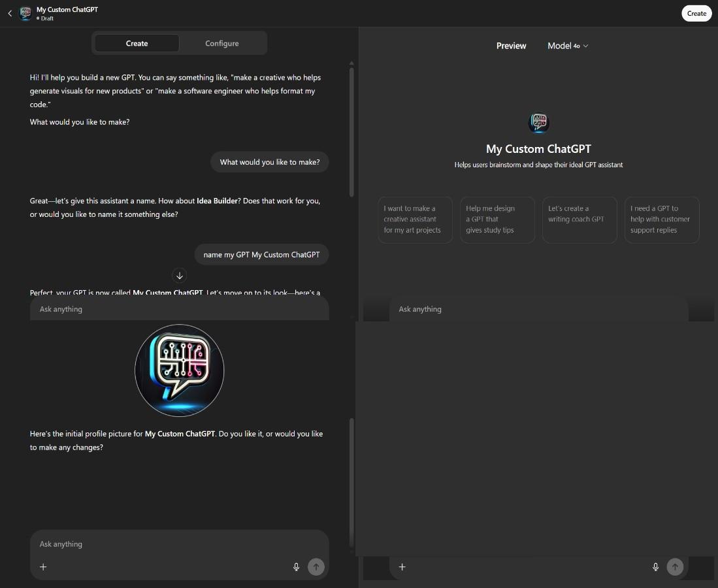The height and width of the screenshot is (588, 718).
Task: Click the My Custom ChatGPT title in header
Action: 67,10
